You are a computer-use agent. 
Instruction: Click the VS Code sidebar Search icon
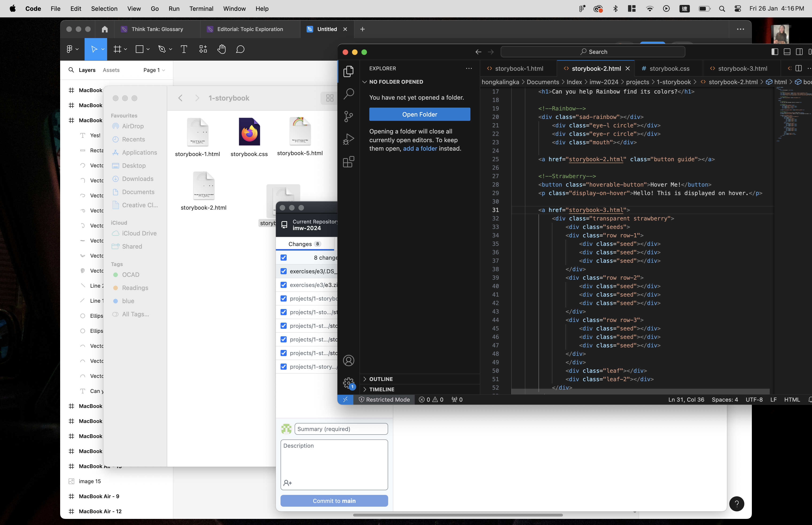pyautogui.click(x=348, y=93)
